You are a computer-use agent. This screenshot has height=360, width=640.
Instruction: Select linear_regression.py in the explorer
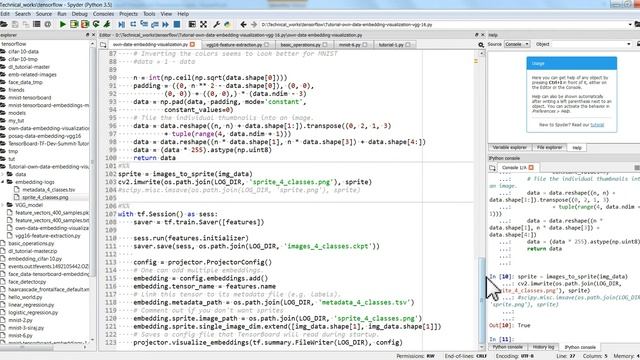click(31, 305)
